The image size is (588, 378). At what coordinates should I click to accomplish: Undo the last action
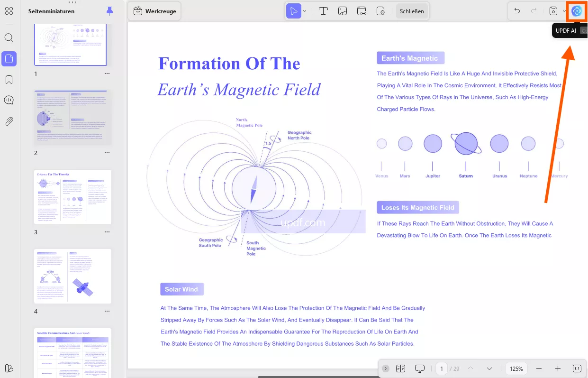pyautogui.click(x=517, y=11)
